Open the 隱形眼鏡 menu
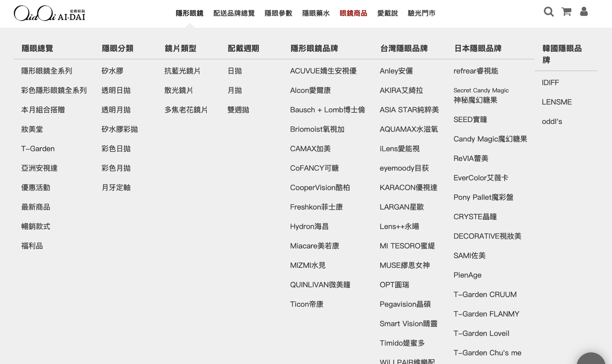The width and height of the screenshot is (612, 364). click(x=189, y=13)
